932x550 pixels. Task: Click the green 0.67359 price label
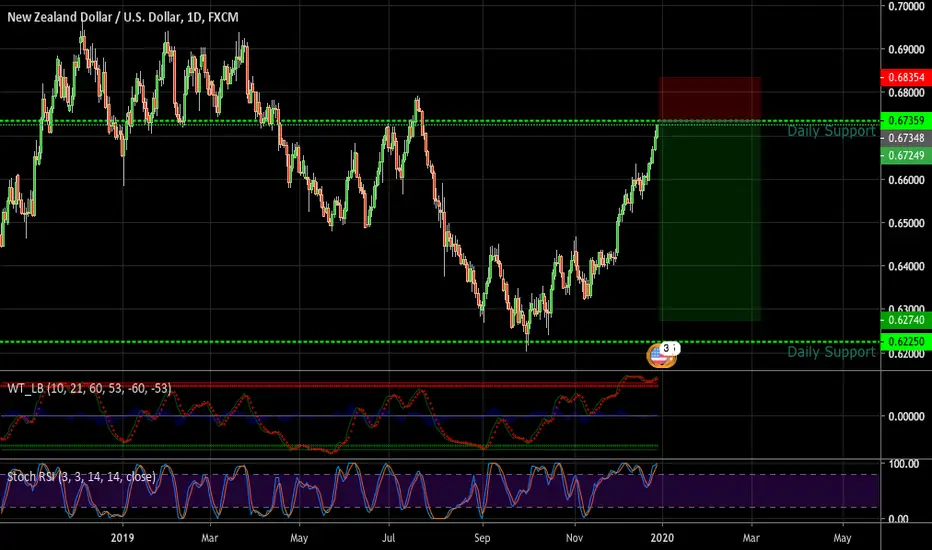tap(906, 120)
